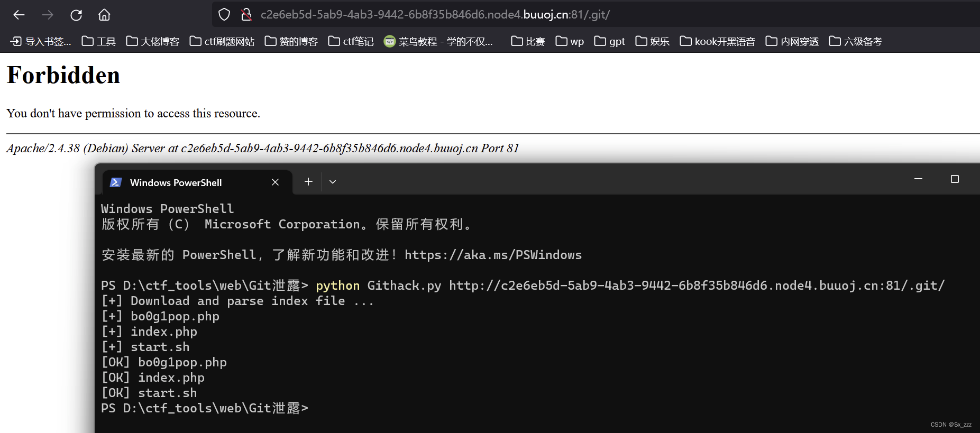Open the 娱乐 bookmark folder

[x=653, y=41]
